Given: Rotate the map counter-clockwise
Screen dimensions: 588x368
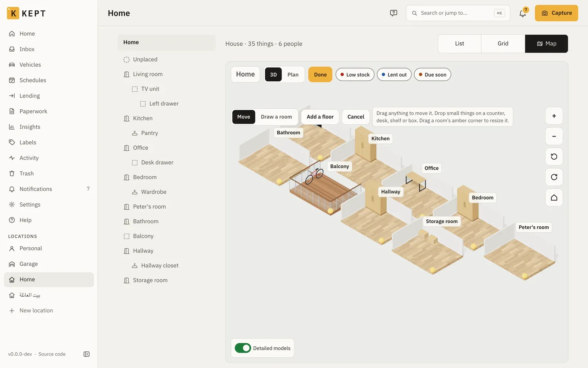Looking at the screenshot, I should [554, 157].
